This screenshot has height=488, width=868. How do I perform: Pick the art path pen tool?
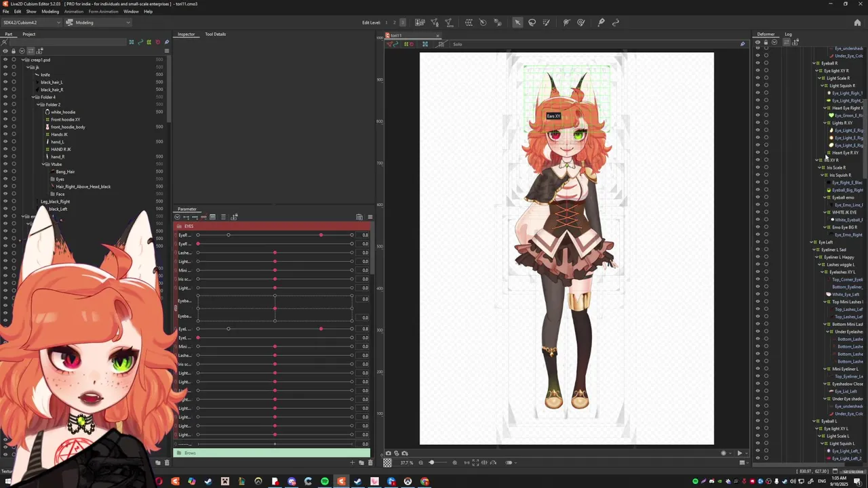[x=601, y=22]
